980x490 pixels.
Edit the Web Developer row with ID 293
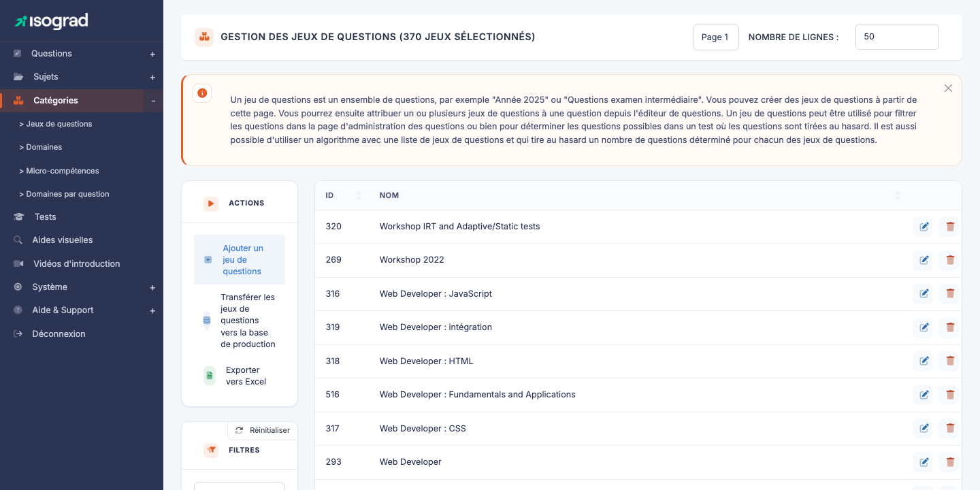tap(924, 462)
